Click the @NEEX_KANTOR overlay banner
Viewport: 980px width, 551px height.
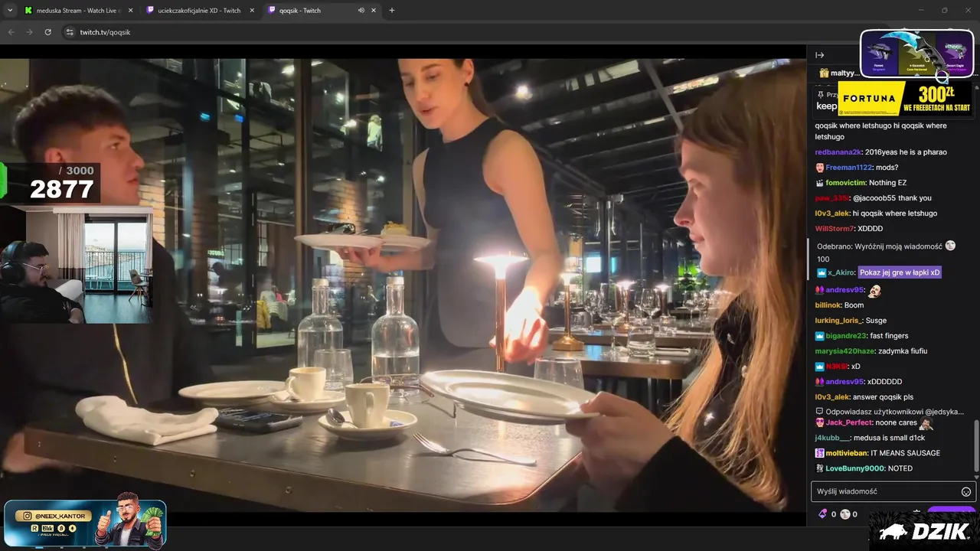point(85,524)
